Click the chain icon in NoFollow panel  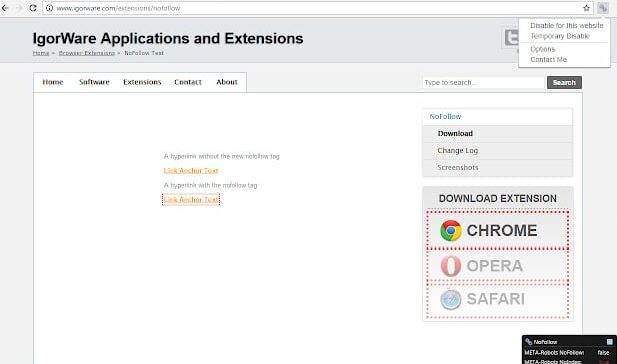(528, 342)
